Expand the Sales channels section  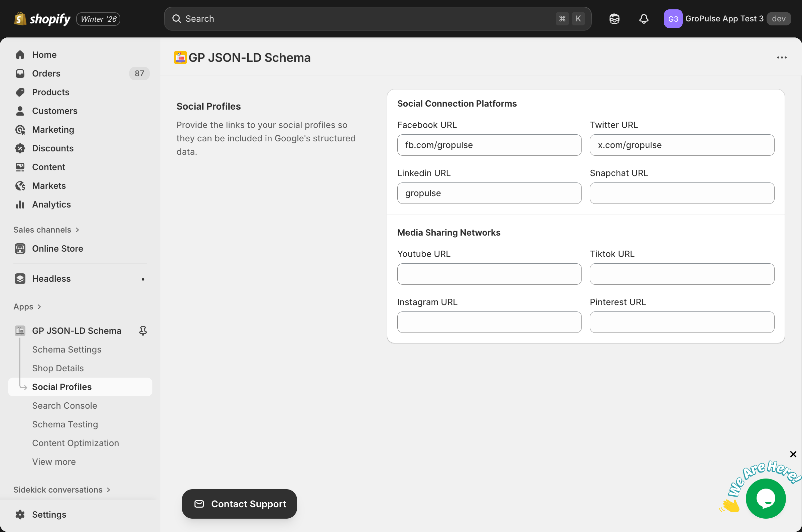(46, 230)
